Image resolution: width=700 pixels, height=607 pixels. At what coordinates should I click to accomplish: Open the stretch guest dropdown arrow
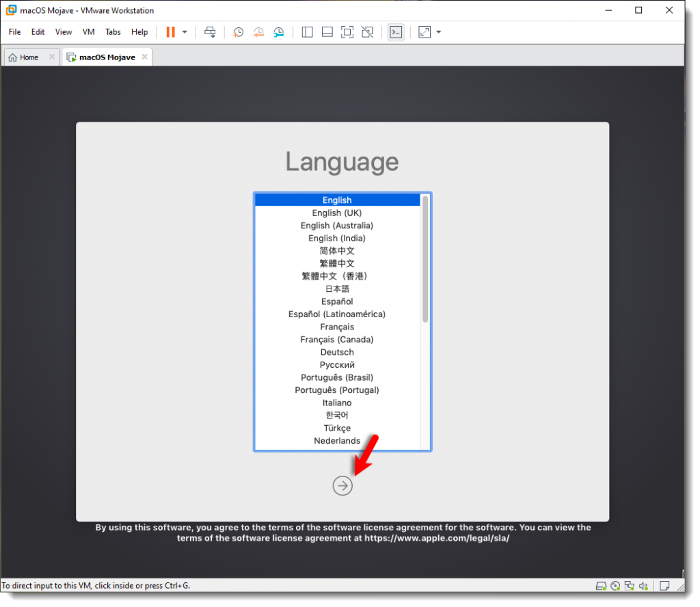(x=438, y=32)
